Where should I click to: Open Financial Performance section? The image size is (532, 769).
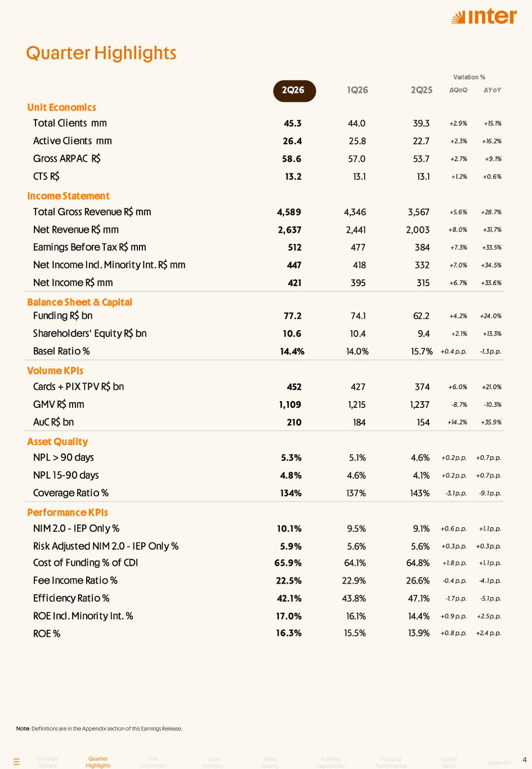click(x=391, y=762)
